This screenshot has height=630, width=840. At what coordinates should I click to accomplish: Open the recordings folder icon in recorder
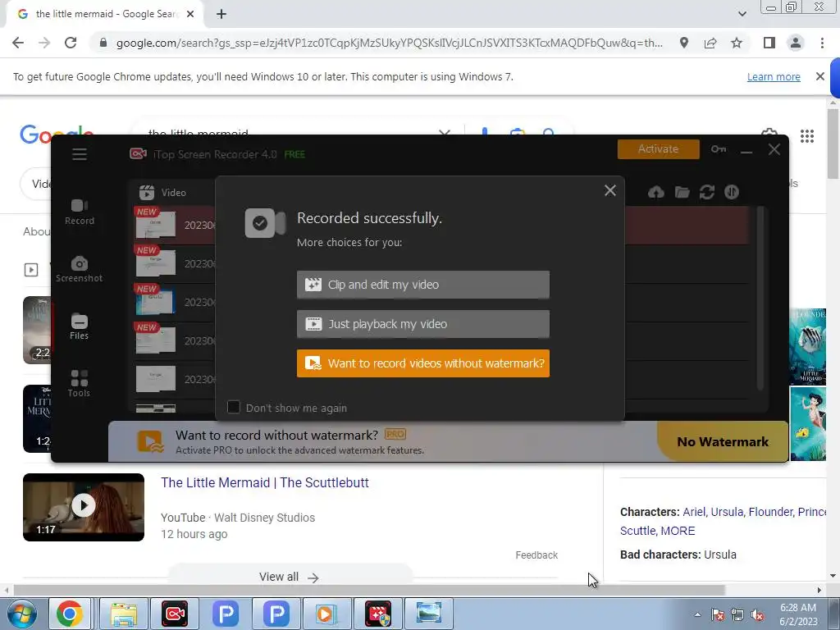pos(682,192)
